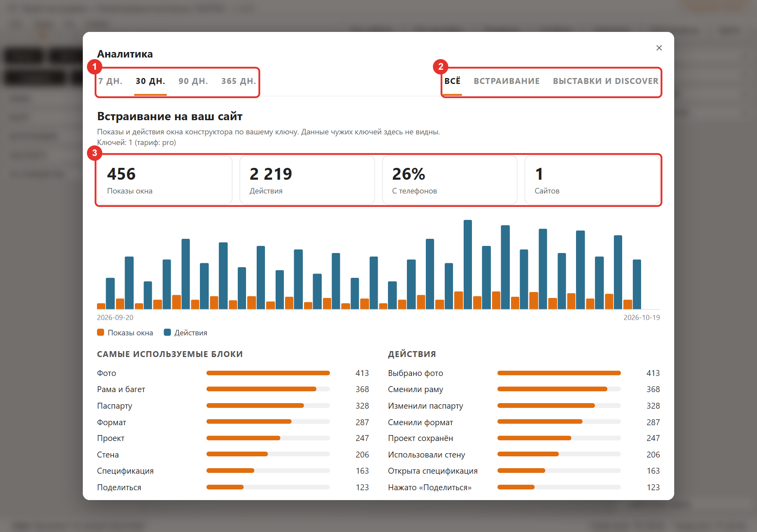Click the Стена block row label
Screen dimensions: 757x532
coord(108,454)
